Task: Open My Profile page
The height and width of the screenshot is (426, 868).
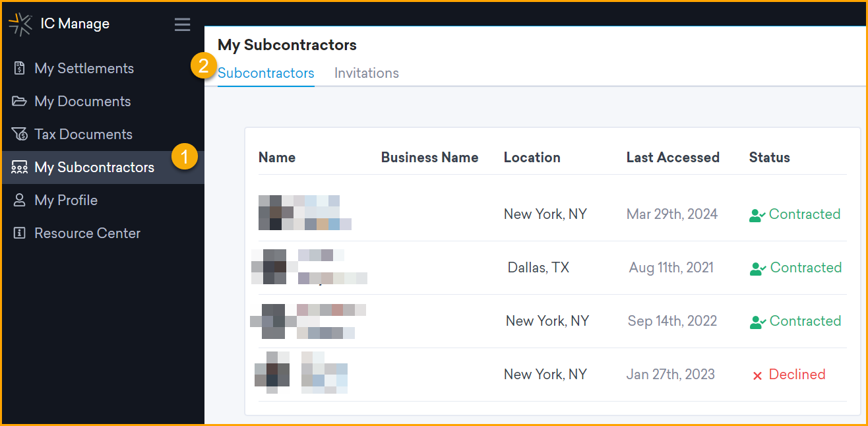Action: point(102,200)
